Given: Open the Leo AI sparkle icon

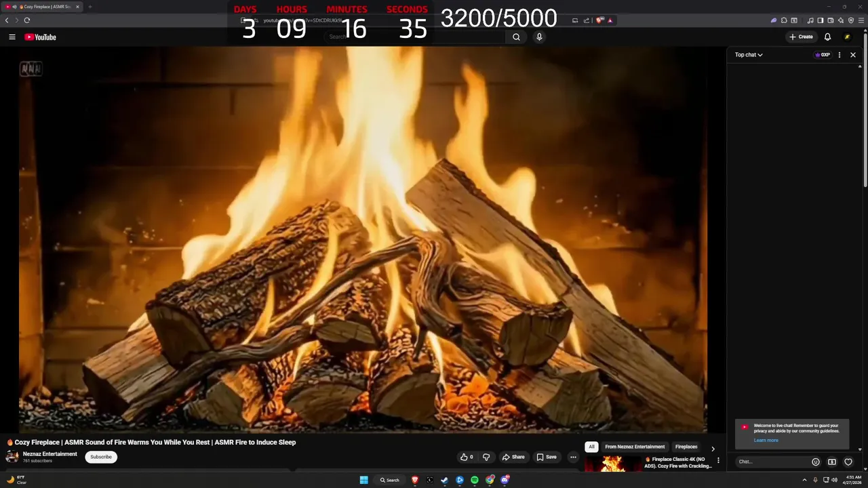Looking at the screenshot, I should [x=841, y=20].
